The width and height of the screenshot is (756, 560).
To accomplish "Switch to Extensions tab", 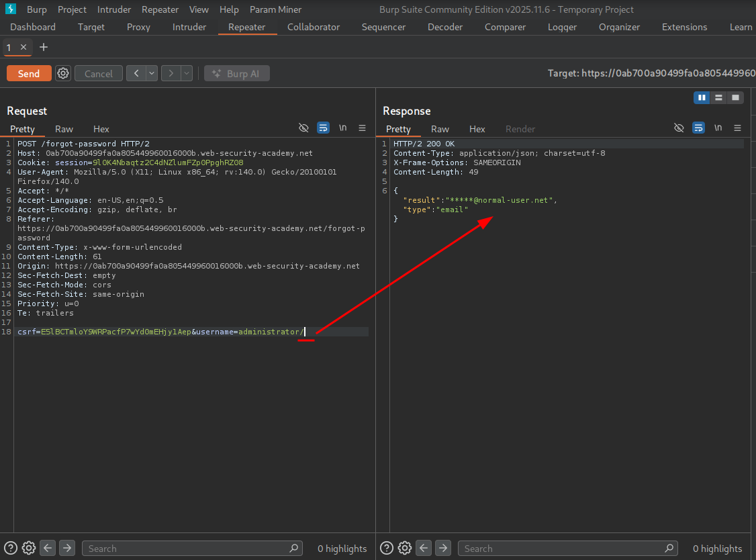I will coord(684,27).
